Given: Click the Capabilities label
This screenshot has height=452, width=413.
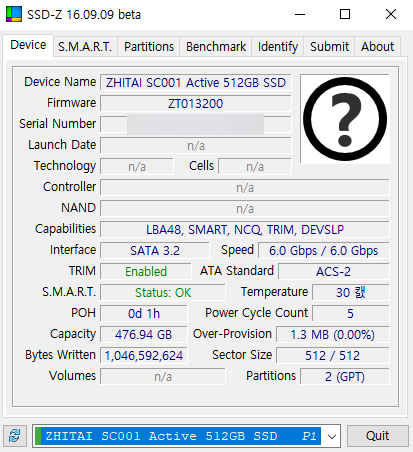Looking at the screenshot, I should [x=66, y=229].
